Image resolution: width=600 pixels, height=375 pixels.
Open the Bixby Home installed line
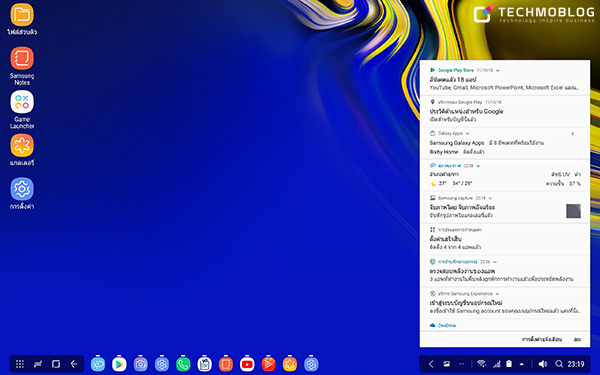click(457, 152)
